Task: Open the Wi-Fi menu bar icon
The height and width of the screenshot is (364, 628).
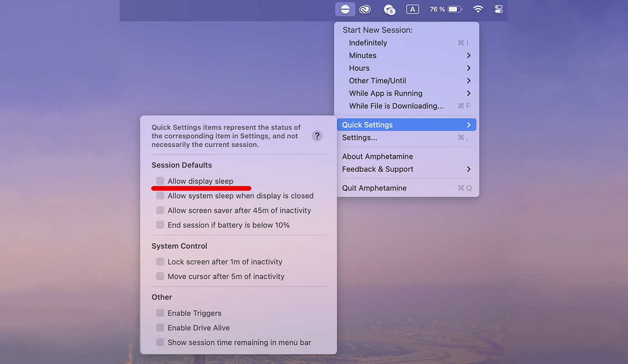Action: [x=478, y=9]
